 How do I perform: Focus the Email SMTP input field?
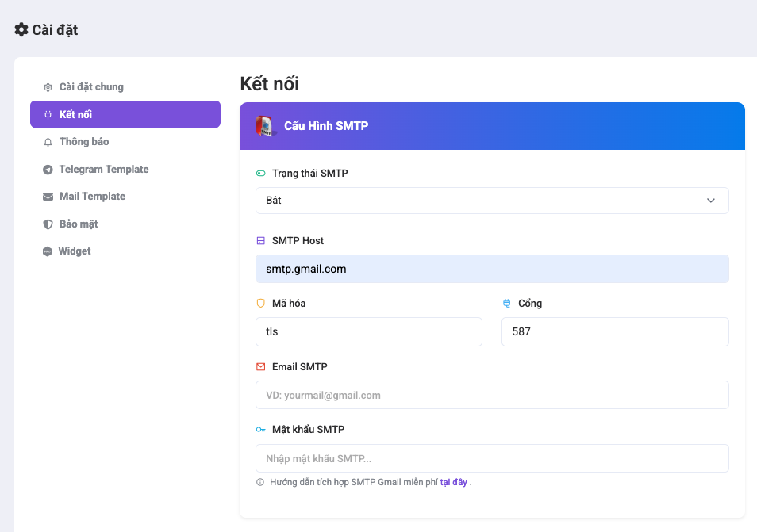point(492,395)
